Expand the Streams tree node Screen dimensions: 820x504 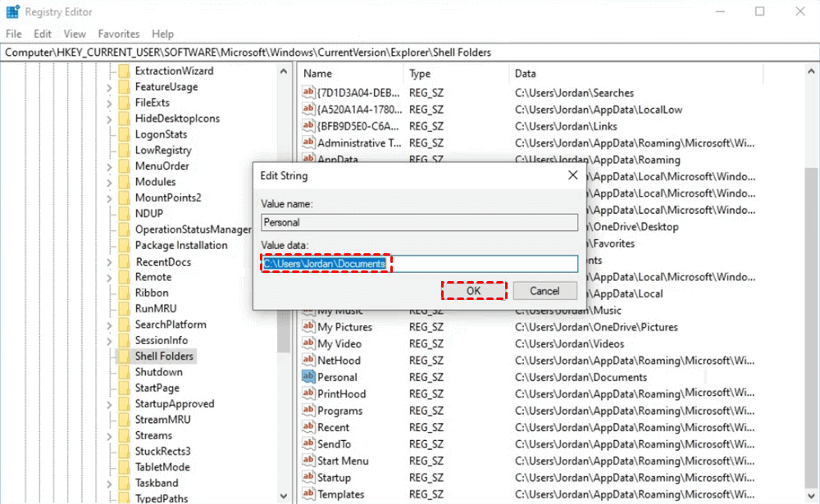pos(109,435)
